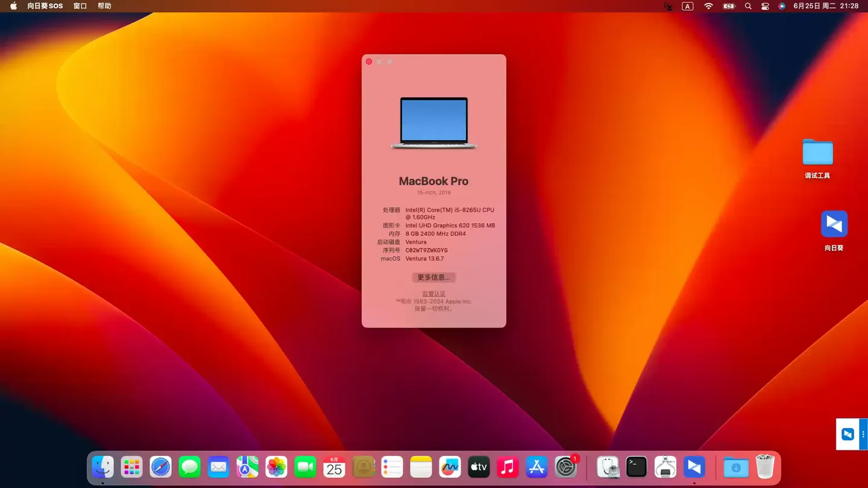This screenshot has height=488, width=868.
Task: Open Disk Utility in the Dock
Action: (608, 467)
